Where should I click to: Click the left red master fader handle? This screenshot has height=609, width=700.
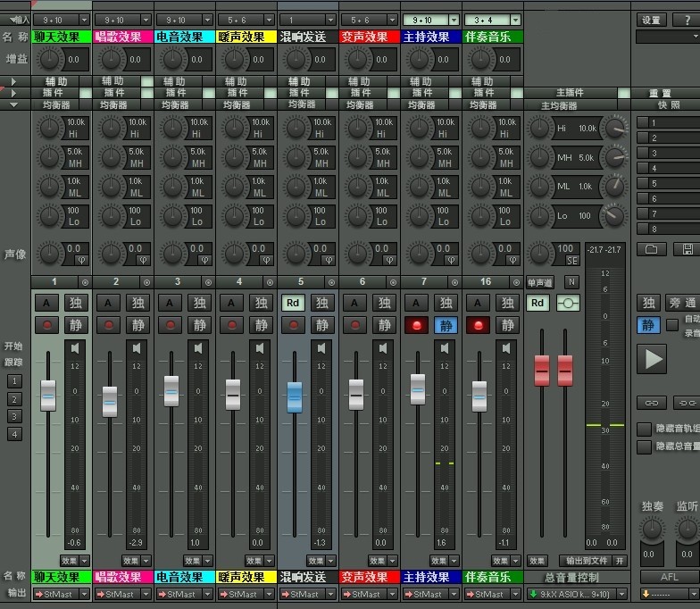click(542, 371)
